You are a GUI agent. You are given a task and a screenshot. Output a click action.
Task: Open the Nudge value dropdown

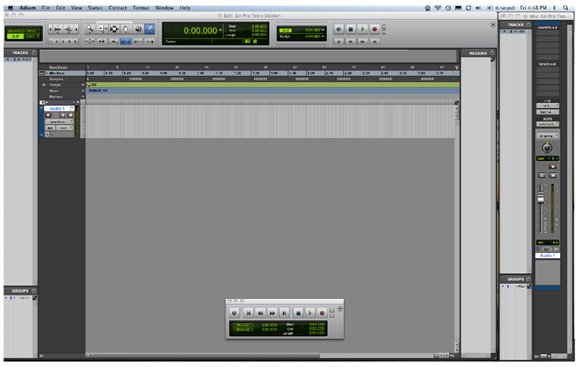point(323,37)
